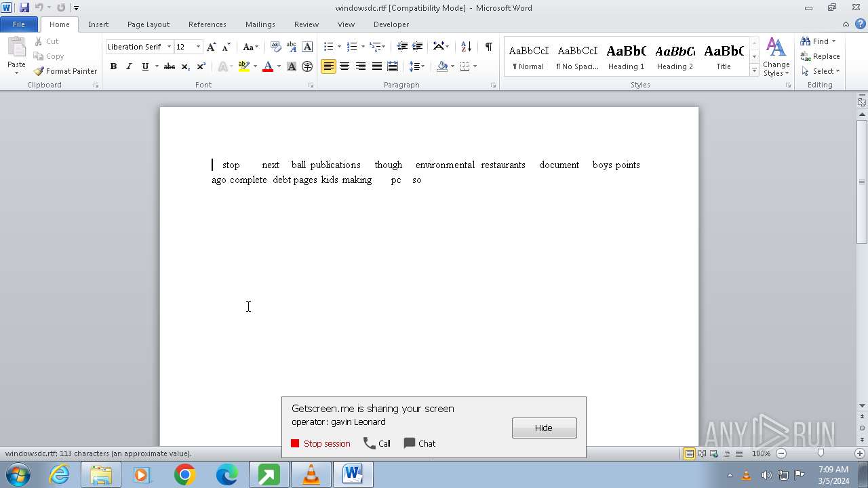The image size is (868, 488).
Task: Click the Character Border icon
Action: tap(307, 47)
